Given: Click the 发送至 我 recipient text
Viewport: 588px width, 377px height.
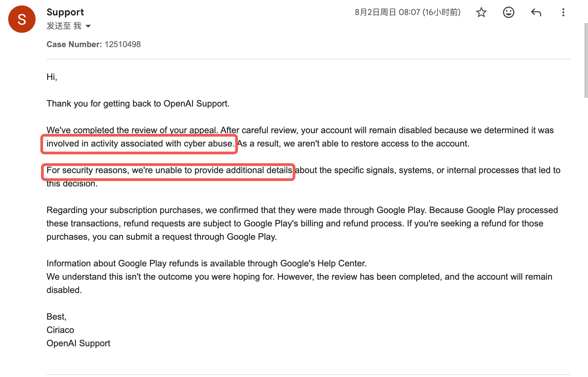Looking at the screenshot, I should coord(64,26).
